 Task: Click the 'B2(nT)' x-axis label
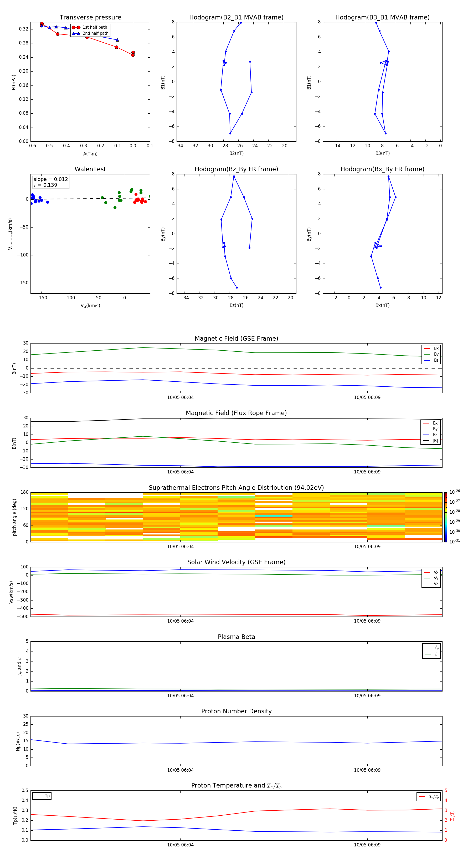(x=236, y=153)
